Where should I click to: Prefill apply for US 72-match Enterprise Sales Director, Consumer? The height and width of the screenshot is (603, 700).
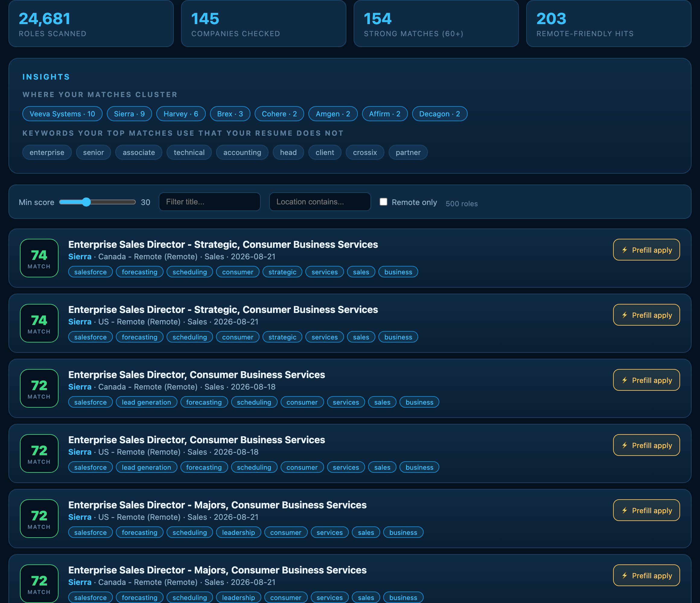click(x=646, y=445)
